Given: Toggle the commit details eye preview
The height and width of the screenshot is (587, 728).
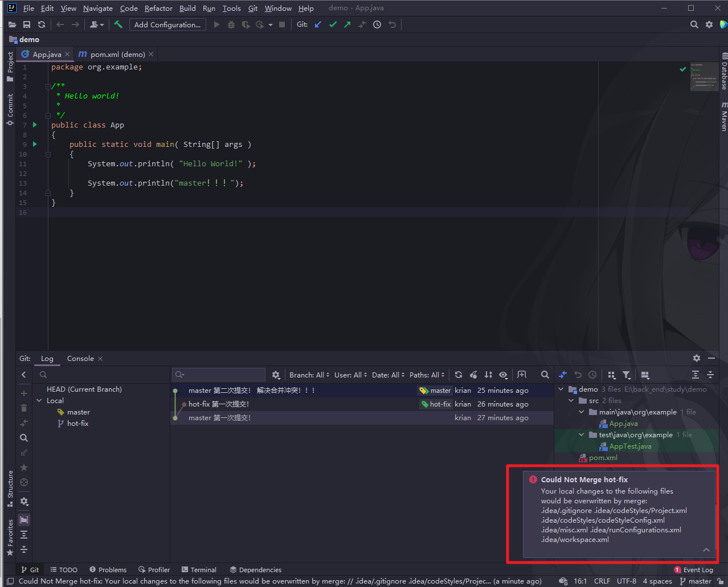Looking at the screenshot, I should 503,375.
